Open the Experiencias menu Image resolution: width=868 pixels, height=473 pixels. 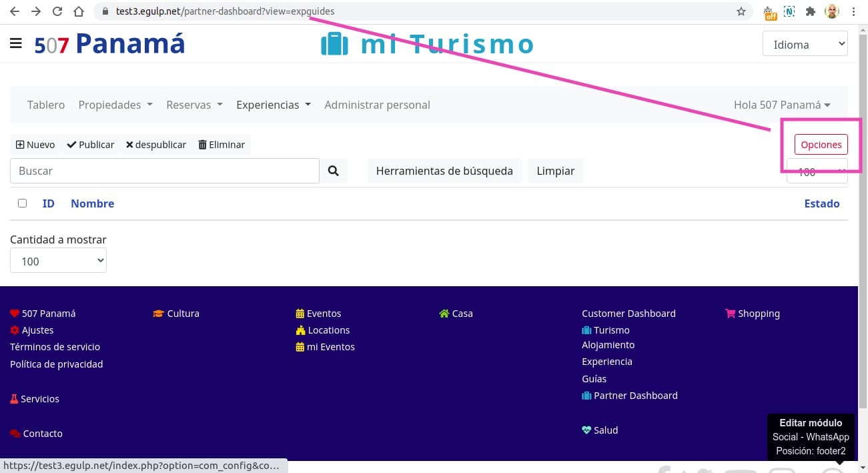(274, 105)
